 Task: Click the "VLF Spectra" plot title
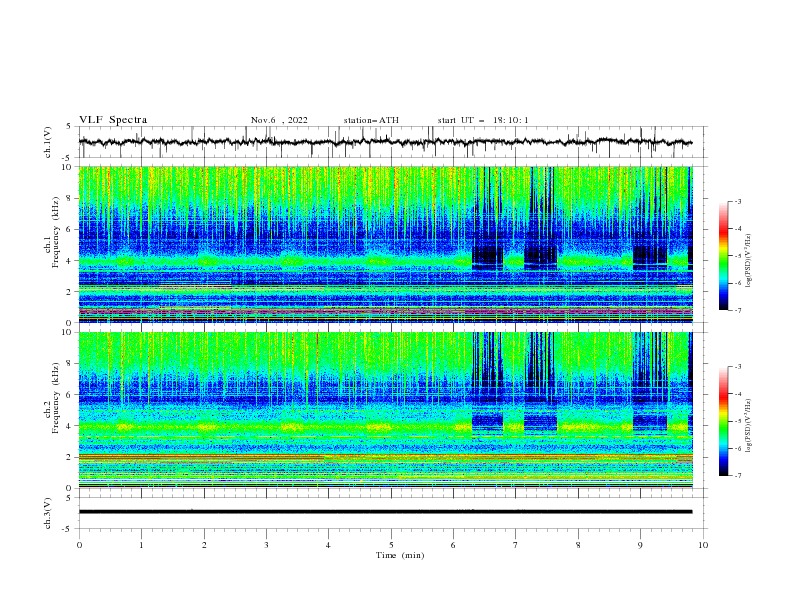[113, 120]
